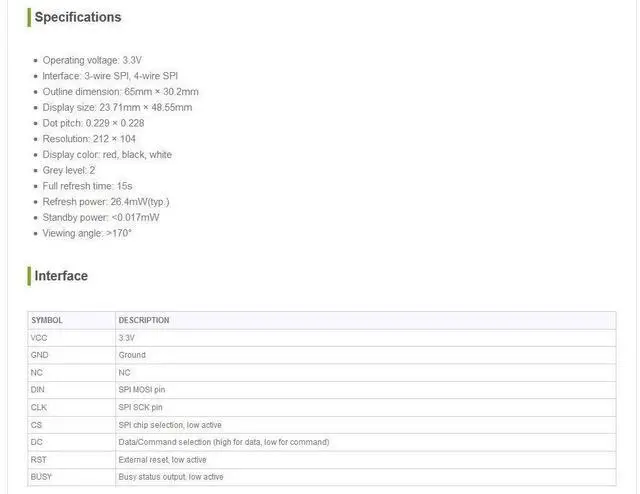Click the Interface section heading
The image size is (640, 494).
click(61, 276)
